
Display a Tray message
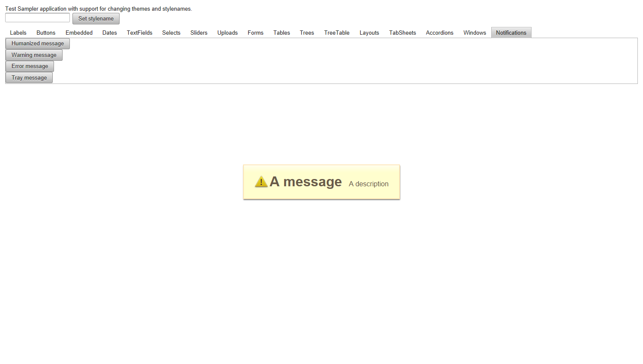pyautogui.click(x=29, y=78)
